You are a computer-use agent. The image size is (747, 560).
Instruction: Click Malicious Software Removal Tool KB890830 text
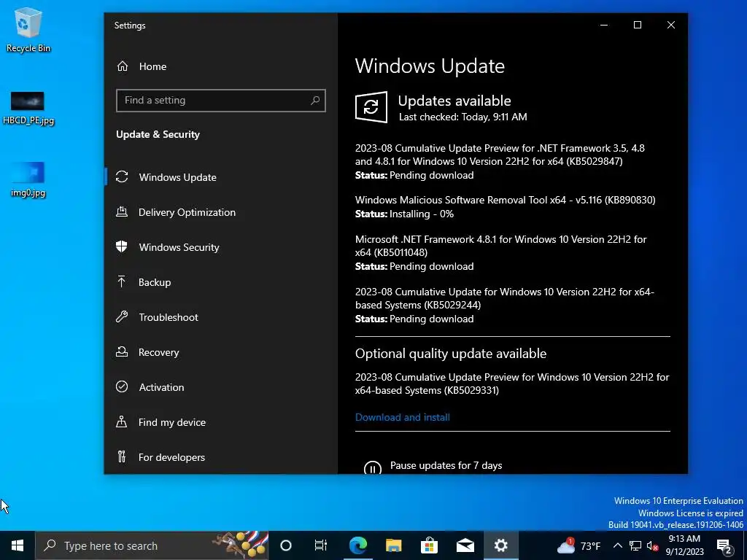[505, 200]
